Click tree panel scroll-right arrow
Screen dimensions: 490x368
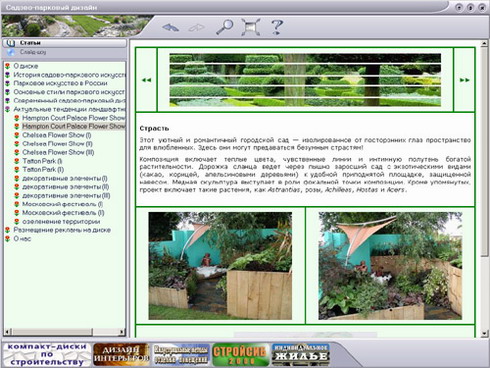(122, 332)
